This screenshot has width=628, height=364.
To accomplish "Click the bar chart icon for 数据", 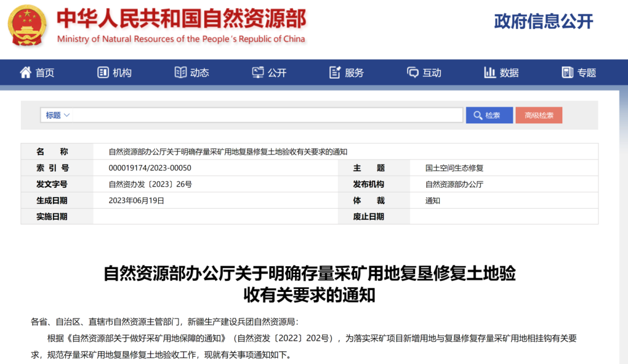I will (x=490, y=73).
